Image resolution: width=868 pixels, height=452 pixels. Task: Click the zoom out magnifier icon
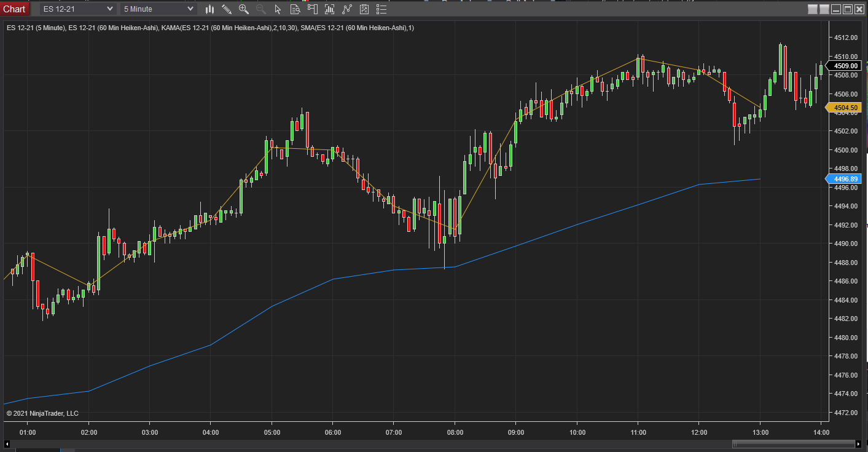(x=261, y=9)
